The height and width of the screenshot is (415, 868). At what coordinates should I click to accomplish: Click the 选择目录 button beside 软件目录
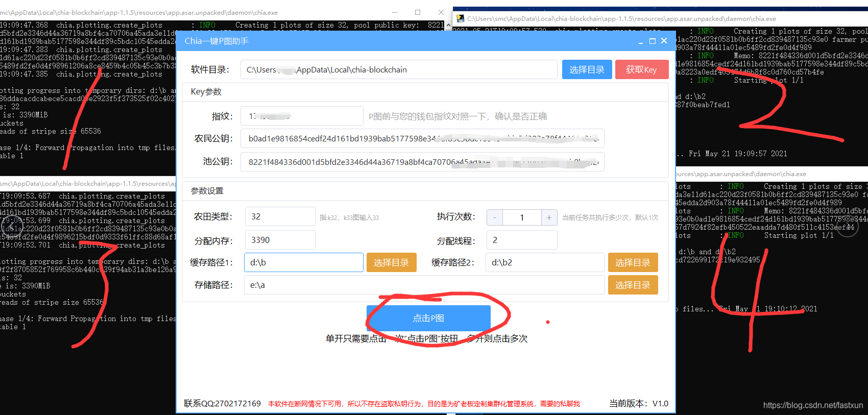(x=587, y=69)
